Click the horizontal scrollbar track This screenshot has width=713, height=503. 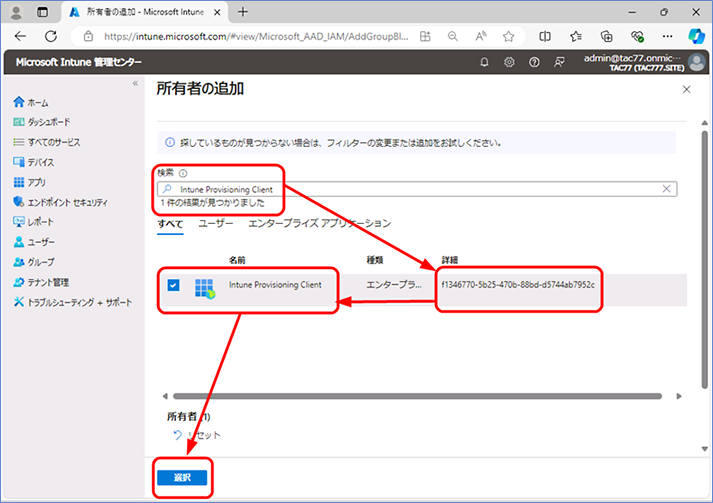[417, 396]
